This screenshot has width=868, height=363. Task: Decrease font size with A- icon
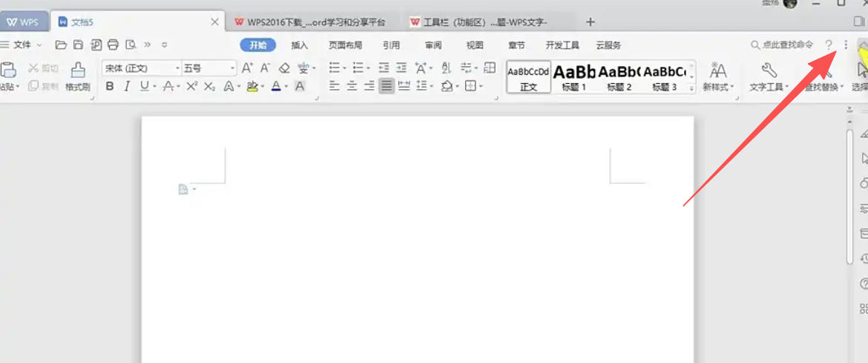click(265, 68)
